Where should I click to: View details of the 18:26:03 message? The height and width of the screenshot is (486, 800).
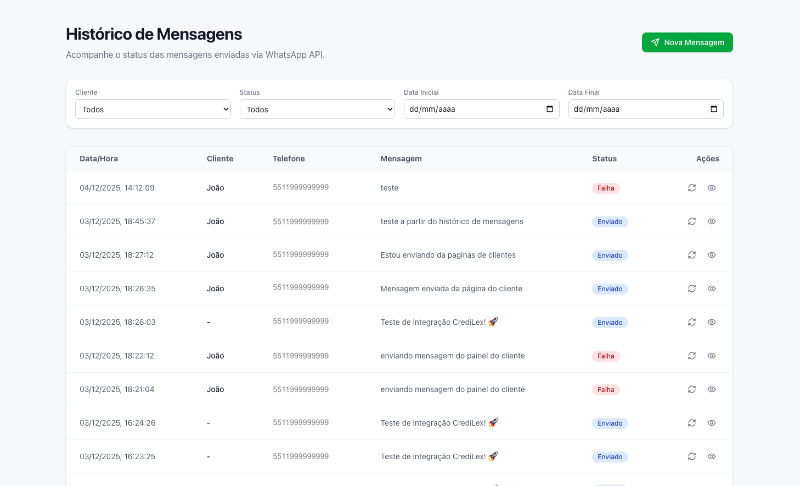712,322
